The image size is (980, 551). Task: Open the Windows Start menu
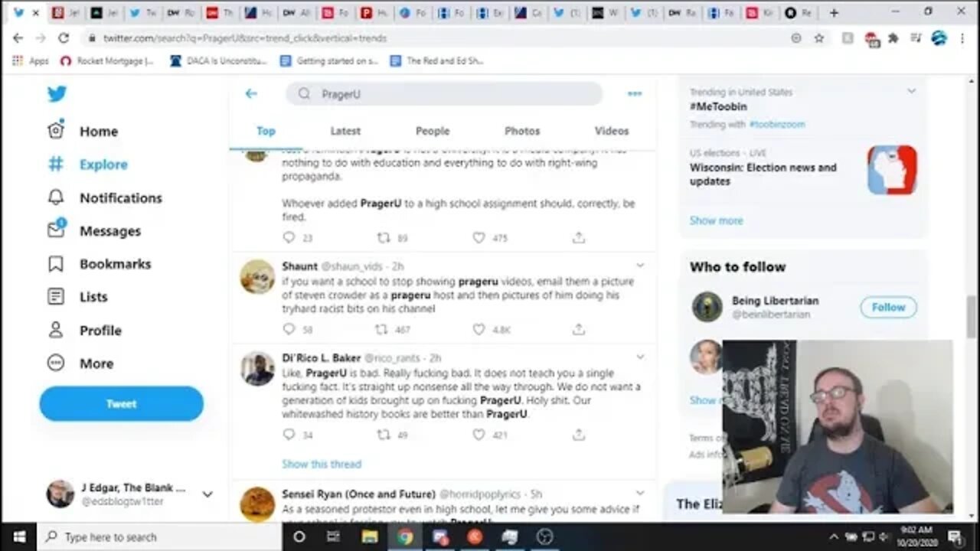coord(18,536)
